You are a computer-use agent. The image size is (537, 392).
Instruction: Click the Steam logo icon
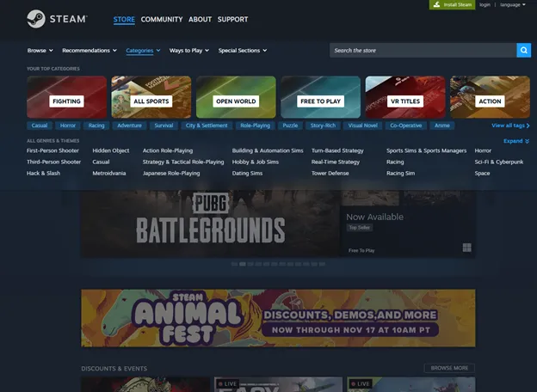click(36, 19)
